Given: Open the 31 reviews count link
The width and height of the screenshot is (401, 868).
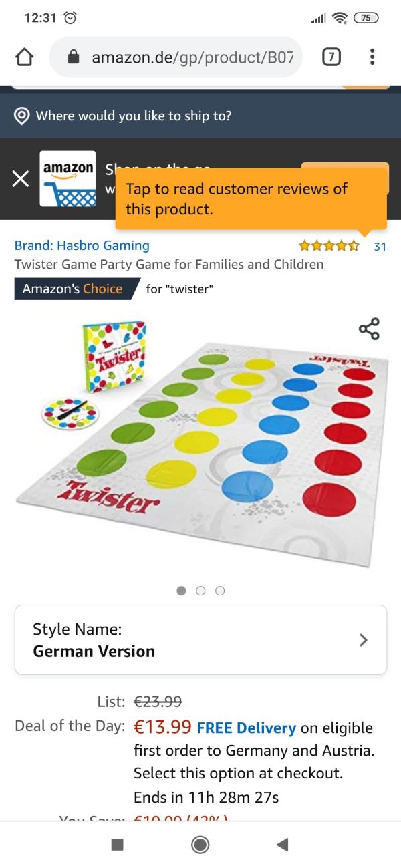Looking at the screenshot, I should click(x=380, y=246).
